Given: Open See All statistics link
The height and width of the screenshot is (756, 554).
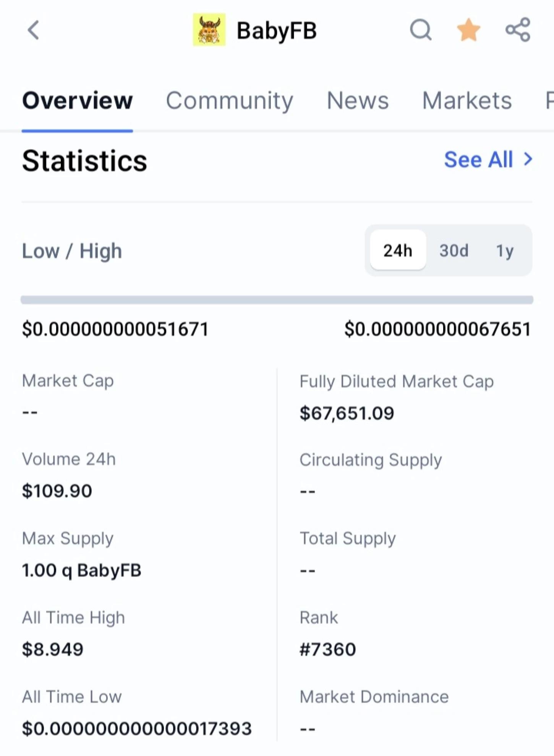Looking at the screenshot, I should [478, 160].
